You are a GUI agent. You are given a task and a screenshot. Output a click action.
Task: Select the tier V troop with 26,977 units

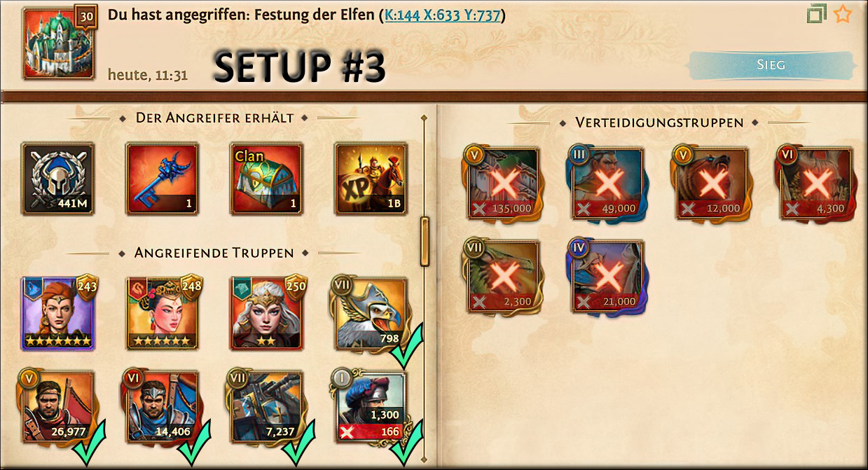tap(58, 407)
